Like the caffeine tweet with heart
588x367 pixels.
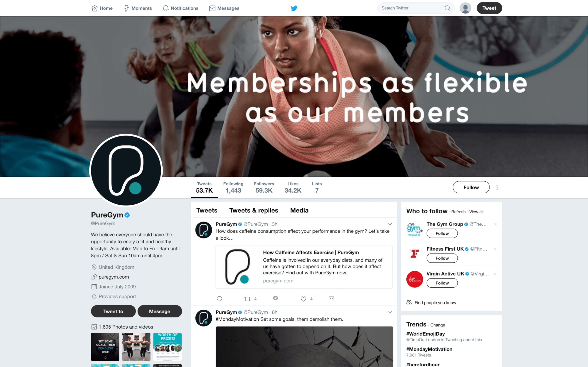(x=303, y=299)
